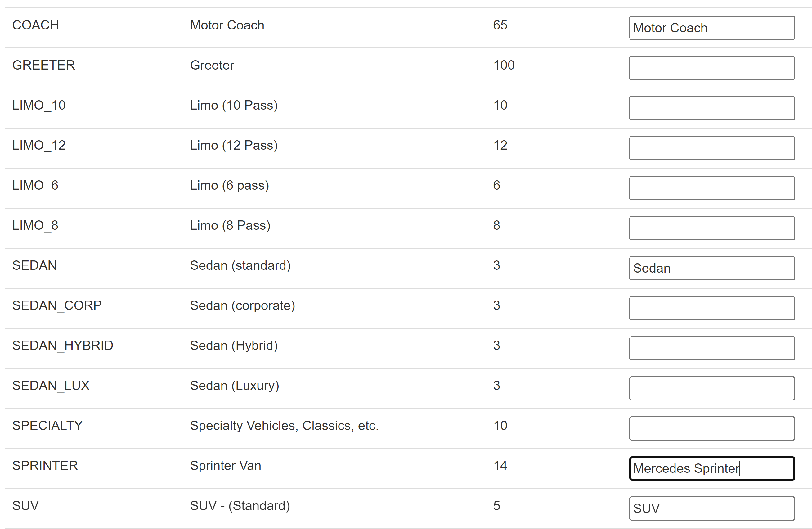The height and width of the screenshot is (529, 812).
Task: Click the empty field in GREETER row
Action: (712, 68)
